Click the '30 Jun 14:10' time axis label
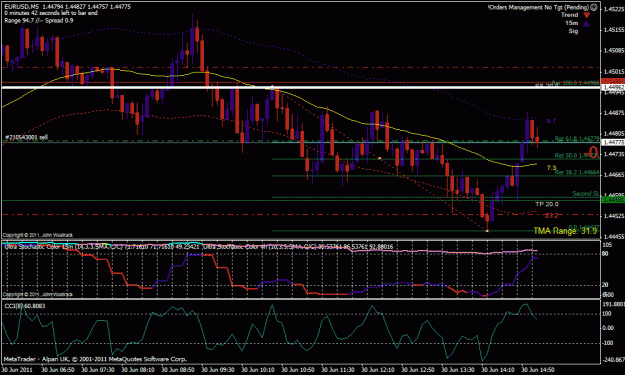This screenshot has width=625, height=375. [498, 370]
